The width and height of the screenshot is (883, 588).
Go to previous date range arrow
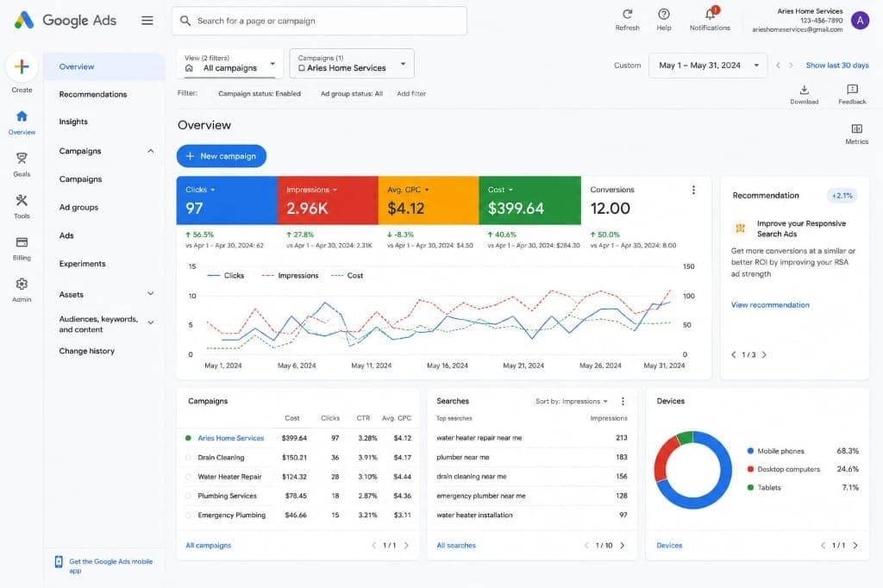pos(778,66)
